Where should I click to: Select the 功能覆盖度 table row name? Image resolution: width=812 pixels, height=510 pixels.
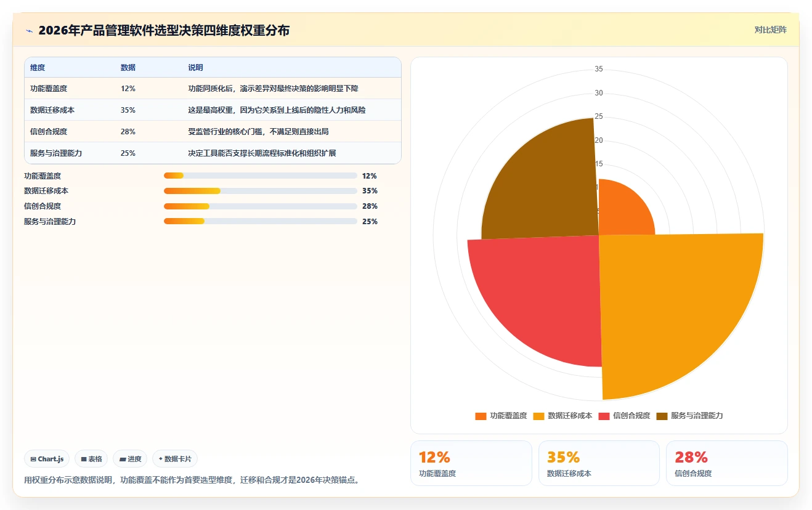(x=49, y=89)
